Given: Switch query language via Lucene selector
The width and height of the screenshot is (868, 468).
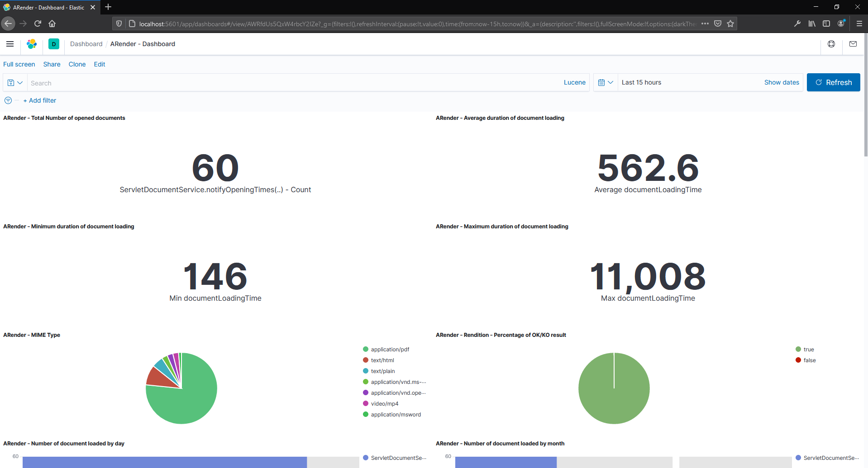Looking at the screenshot, I should tap(574, 82).
